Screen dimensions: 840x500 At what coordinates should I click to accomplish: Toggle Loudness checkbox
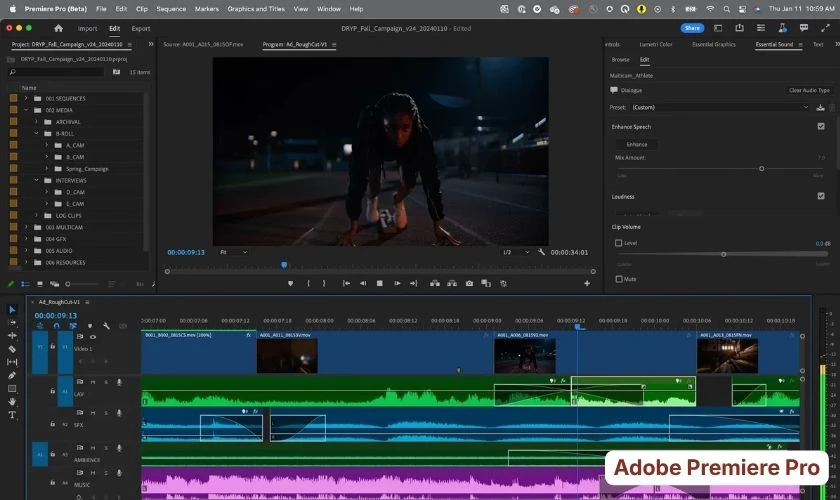click(x=821, y=196)
